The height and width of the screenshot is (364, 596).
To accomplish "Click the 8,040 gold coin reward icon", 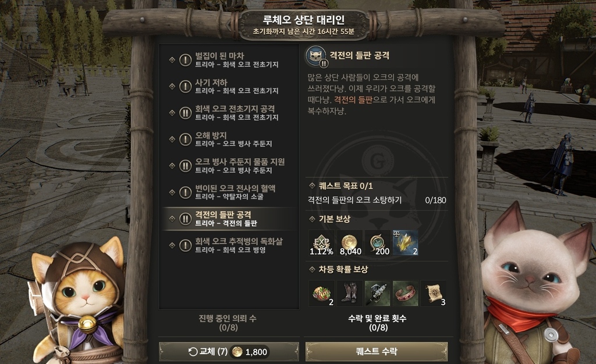I will point(350,243).
